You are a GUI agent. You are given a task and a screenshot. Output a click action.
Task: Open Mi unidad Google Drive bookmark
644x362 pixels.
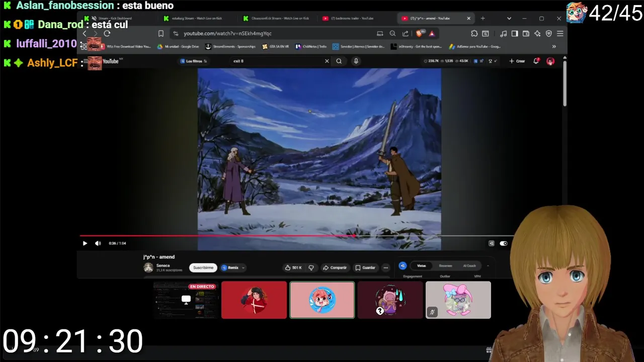(x=178, y=46)
